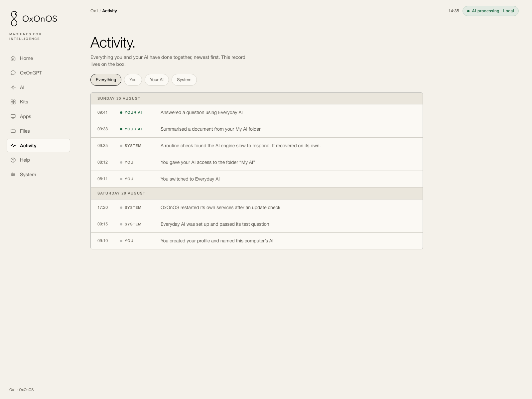Click the YOUR AI tag at 09:38
The width and height of the screenshot is (532, 399).
[131, 129]
